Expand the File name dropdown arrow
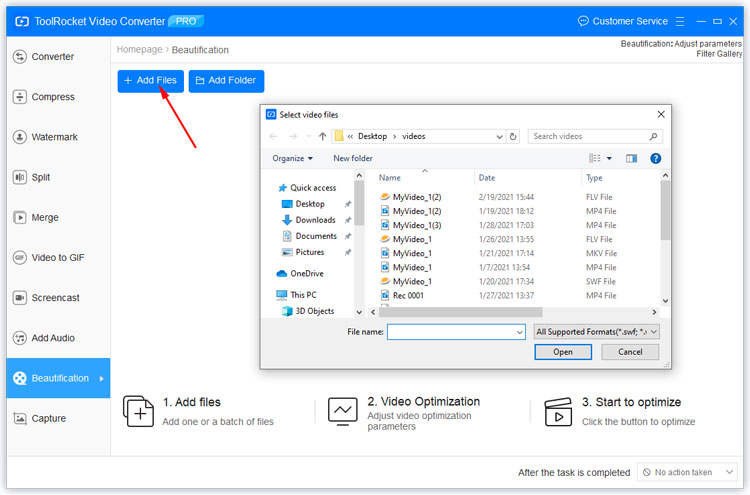This screenshot has height=495, width=750. tap(519, 332)
